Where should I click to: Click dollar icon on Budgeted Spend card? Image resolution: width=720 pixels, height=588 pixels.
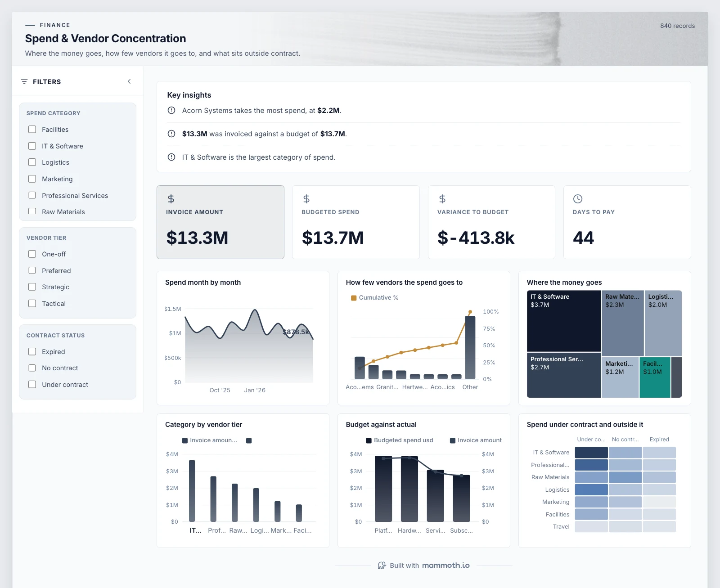click(x=306, y=199)
